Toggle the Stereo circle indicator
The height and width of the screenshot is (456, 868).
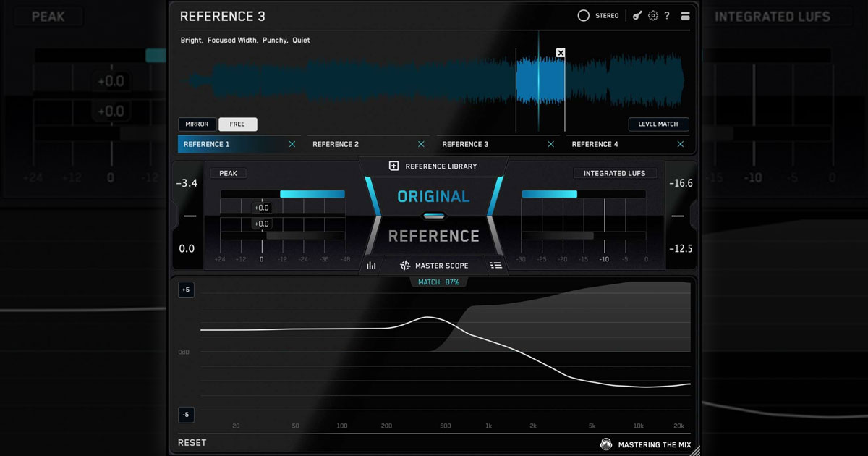click(x=584, y=15)
